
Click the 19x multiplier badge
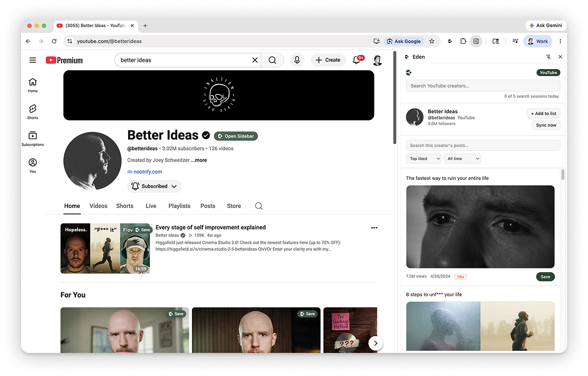pos(460,277)
